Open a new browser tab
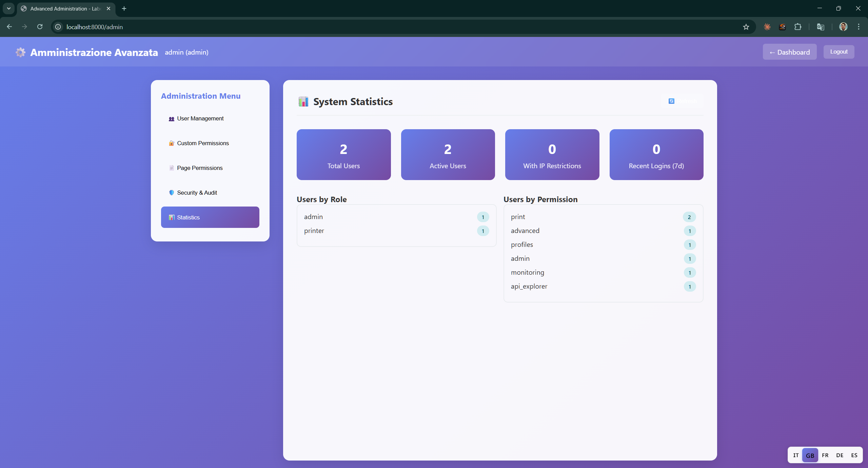 pos(124,8)
